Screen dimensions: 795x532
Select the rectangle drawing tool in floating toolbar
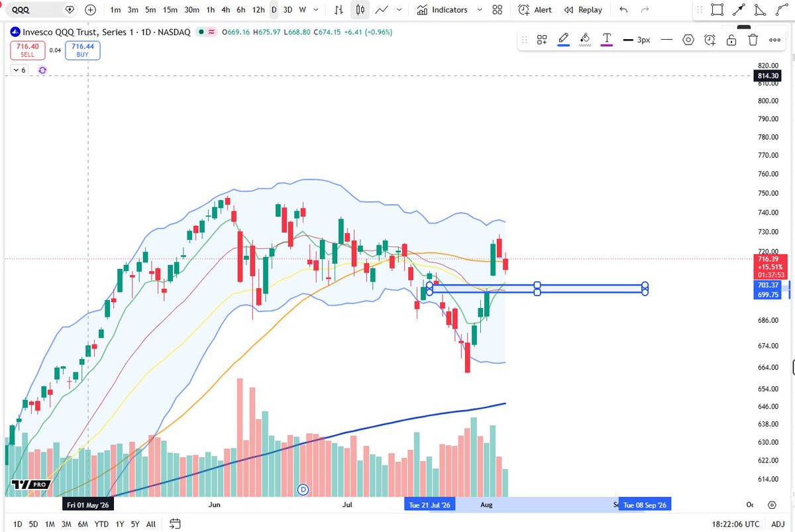pyautogui.click(x=717, y=10)
